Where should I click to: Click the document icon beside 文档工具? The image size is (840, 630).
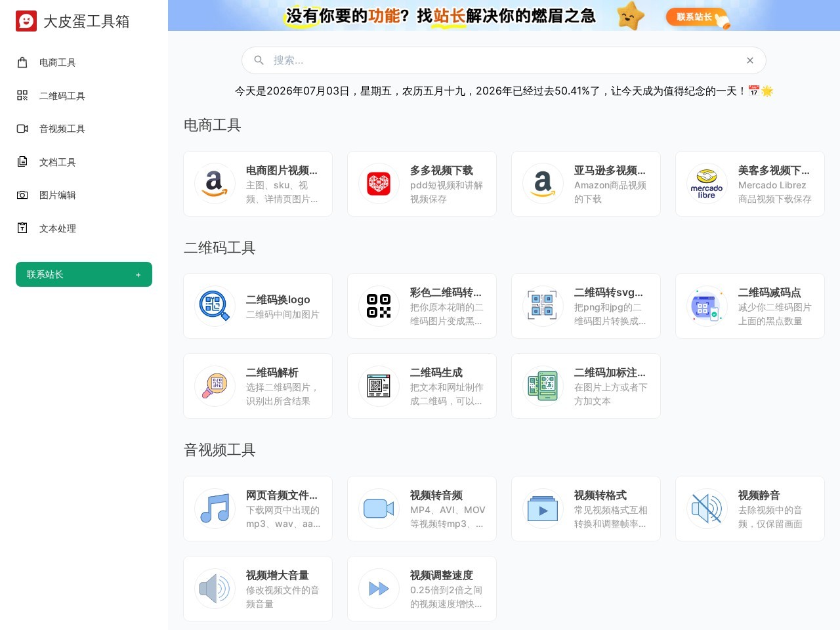click(22, 161)
